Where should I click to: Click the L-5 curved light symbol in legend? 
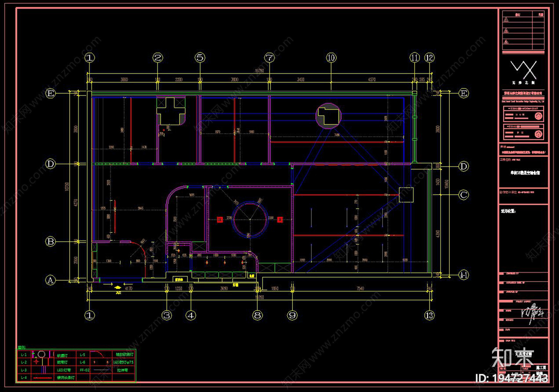click(97, 354)
